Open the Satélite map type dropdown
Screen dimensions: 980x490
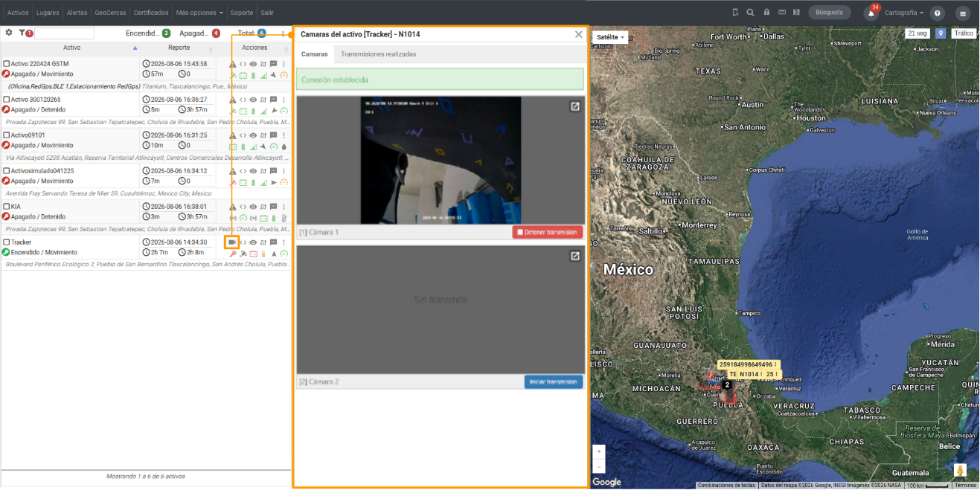(610, 36)
